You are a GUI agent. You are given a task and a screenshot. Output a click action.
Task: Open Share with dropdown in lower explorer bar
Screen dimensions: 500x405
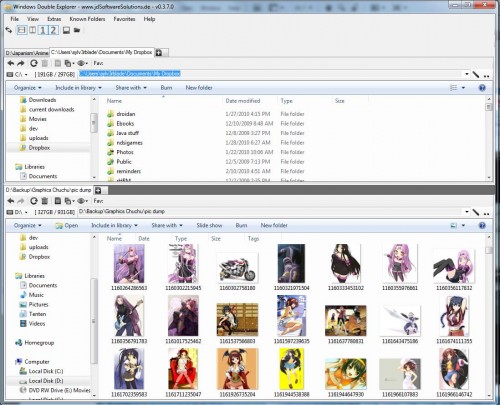click(167, 225)
